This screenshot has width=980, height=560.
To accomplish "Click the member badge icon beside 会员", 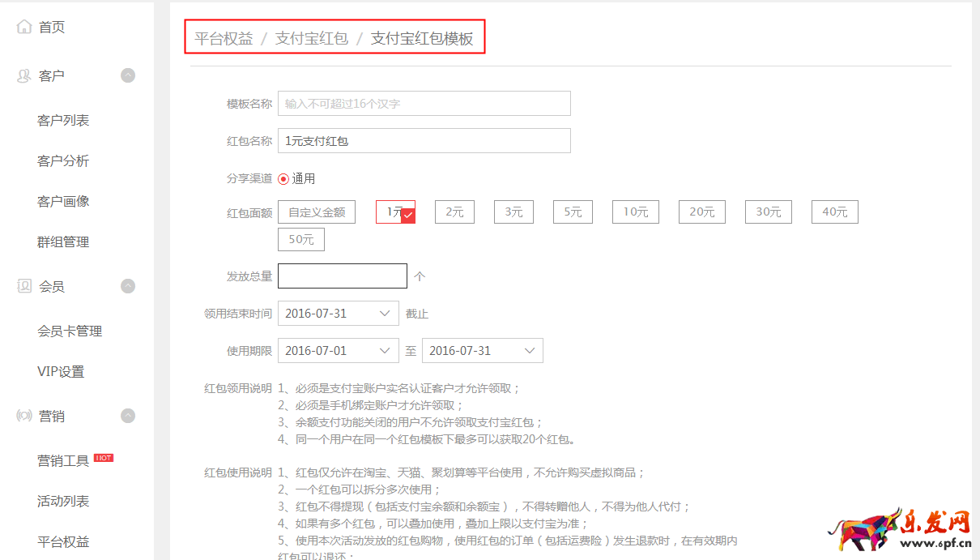I will (x=23, y=285).
